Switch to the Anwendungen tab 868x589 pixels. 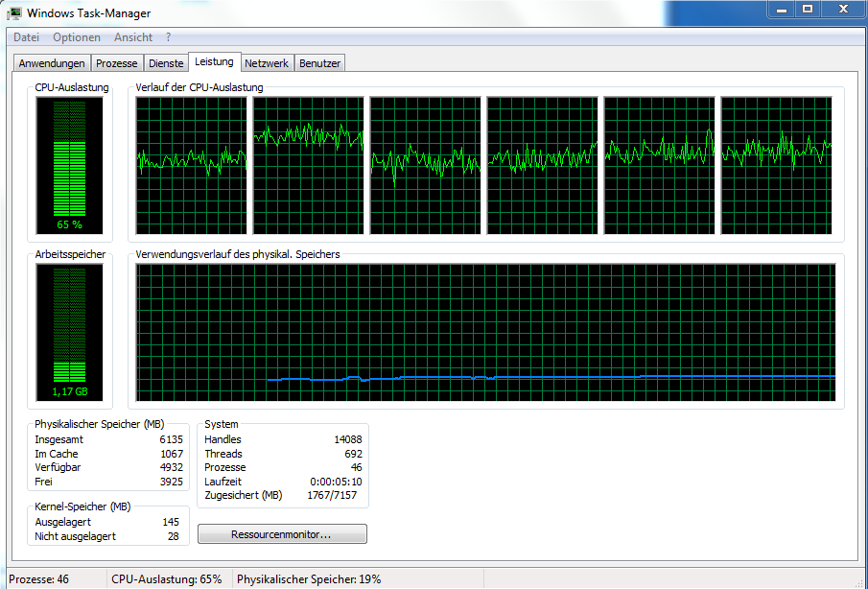(52, 63)
